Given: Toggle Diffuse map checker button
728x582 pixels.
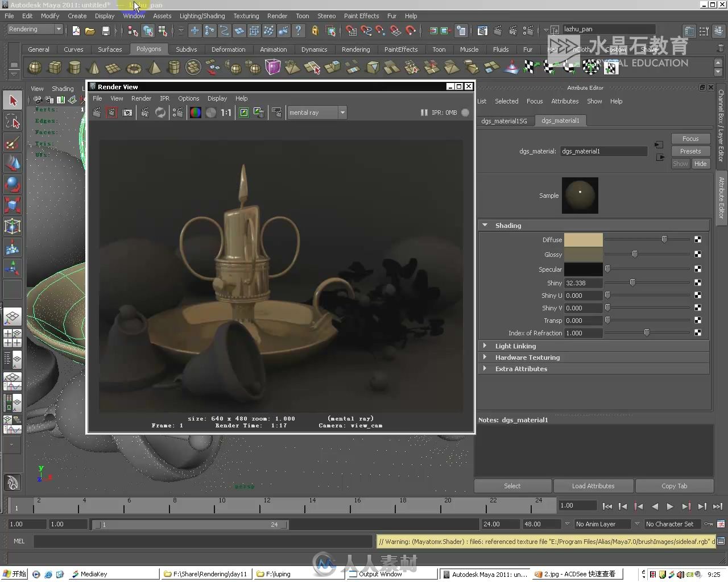Looking at the screenshot, I should [x=698, y=240].
